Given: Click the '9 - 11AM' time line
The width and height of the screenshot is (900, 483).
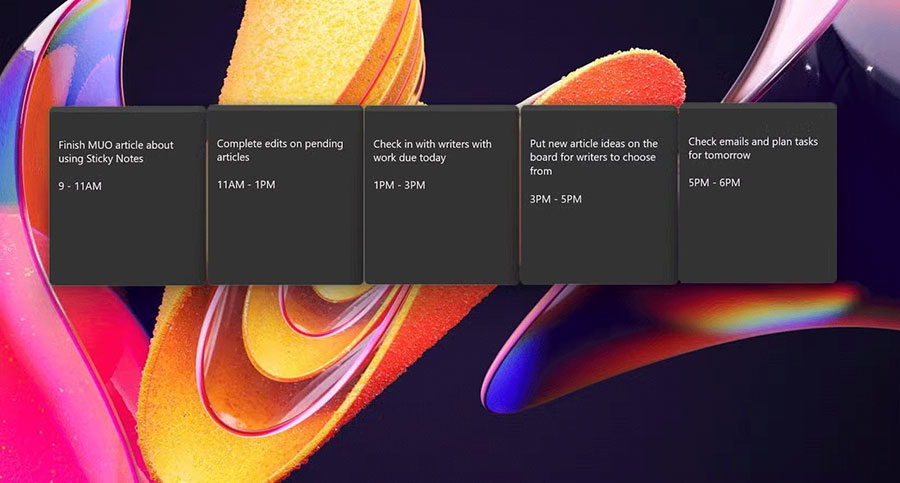Looking at the screenshot, I should (82, 186).
